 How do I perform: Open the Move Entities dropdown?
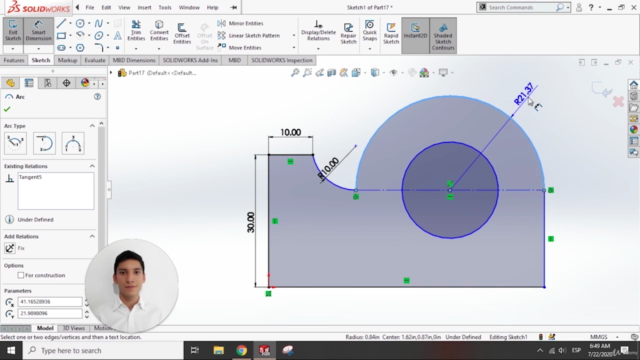(293, 48)
